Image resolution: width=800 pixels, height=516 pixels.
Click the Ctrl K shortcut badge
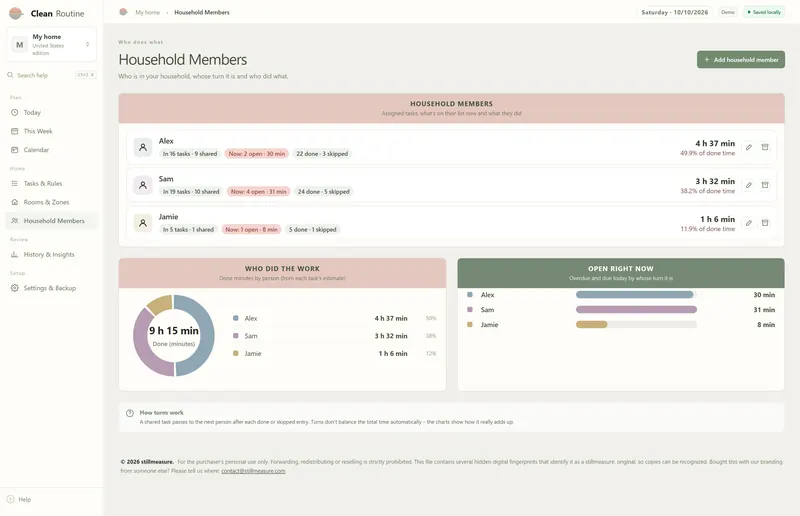click(85, 75)
